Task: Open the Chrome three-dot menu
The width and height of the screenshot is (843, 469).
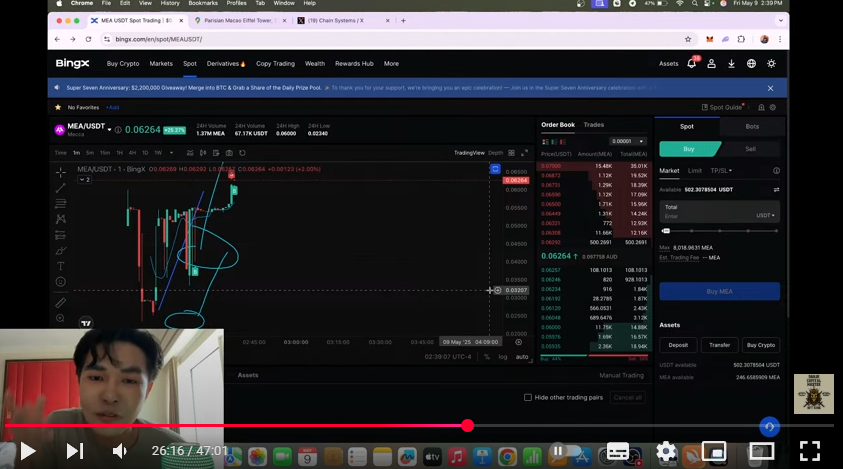Action: click(x=780, y=39)
